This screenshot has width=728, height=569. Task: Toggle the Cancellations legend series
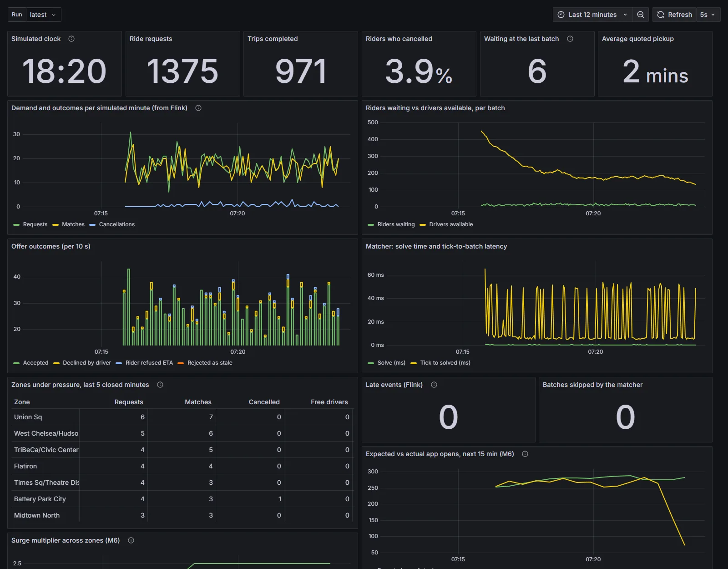pos(117,224)
